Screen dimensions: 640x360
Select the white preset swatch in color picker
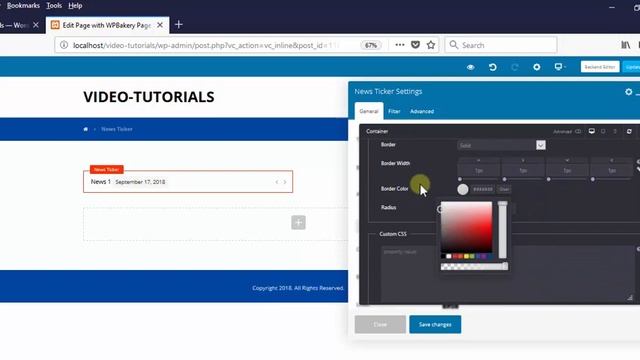tap(449, 256)
